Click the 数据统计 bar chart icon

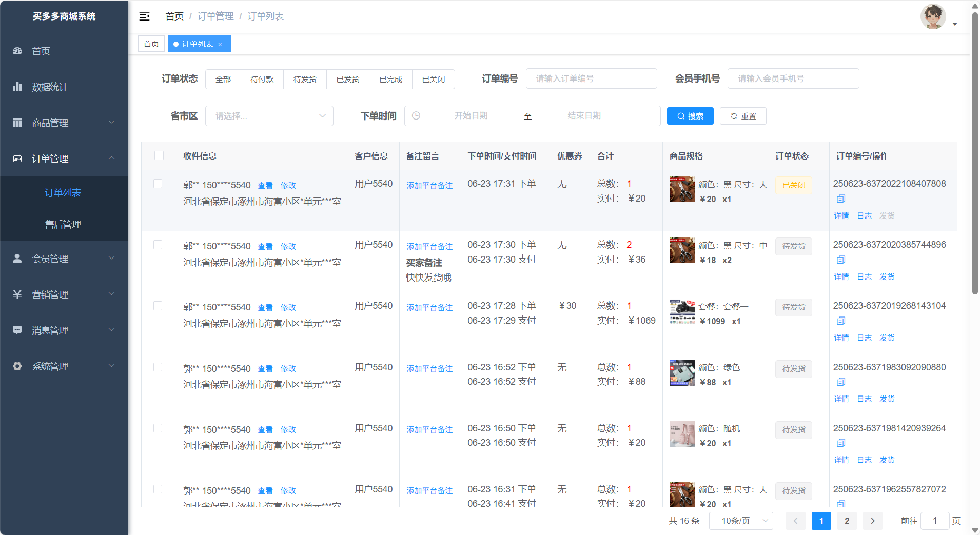pos(17,87)
